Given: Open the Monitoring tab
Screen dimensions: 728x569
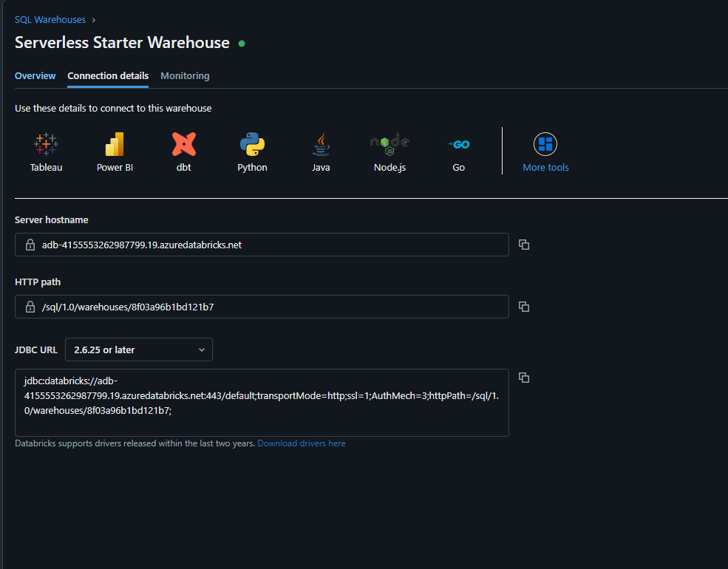Looking at the screenshot, I should tap(185, 76).
